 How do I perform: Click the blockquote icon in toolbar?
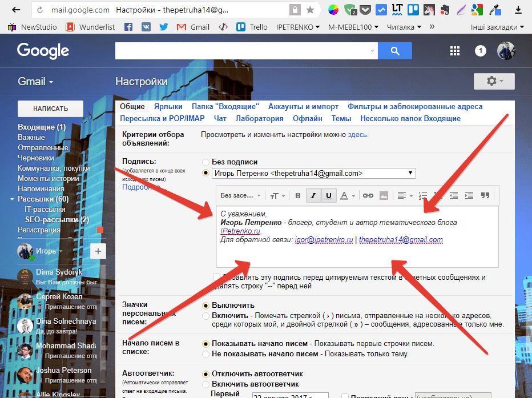coord(485,195)
